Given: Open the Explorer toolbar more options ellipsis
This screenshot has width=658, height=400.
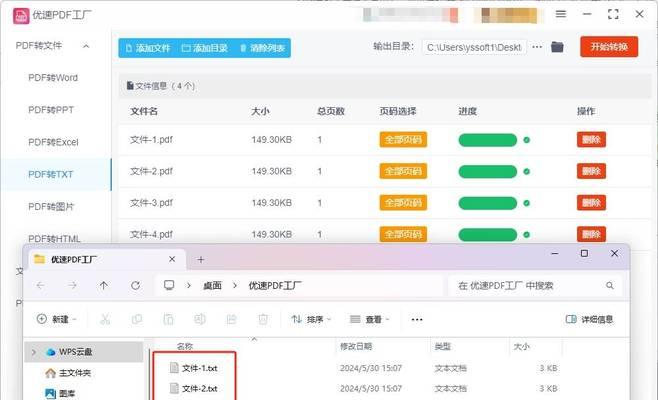Looking at the screenshot, I should [x=417, y=319].
